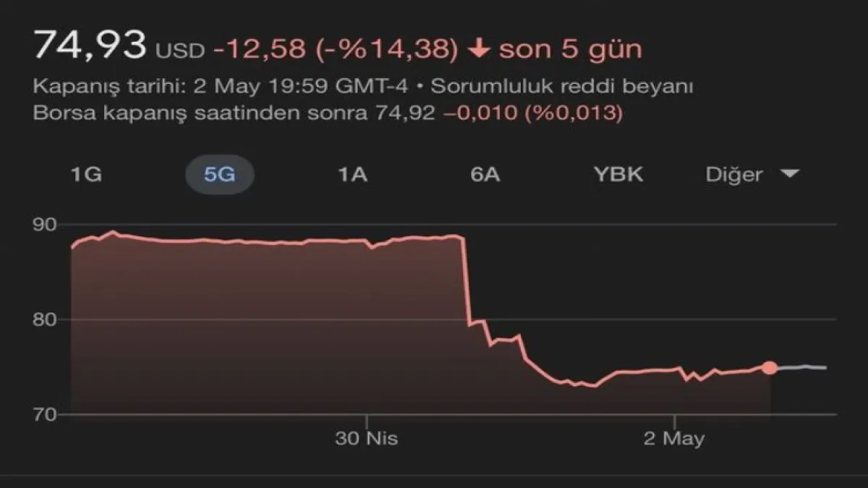Screen dimensions: 868x488
Task: Click the gray after-hours line segment
Action: (801, 367)
